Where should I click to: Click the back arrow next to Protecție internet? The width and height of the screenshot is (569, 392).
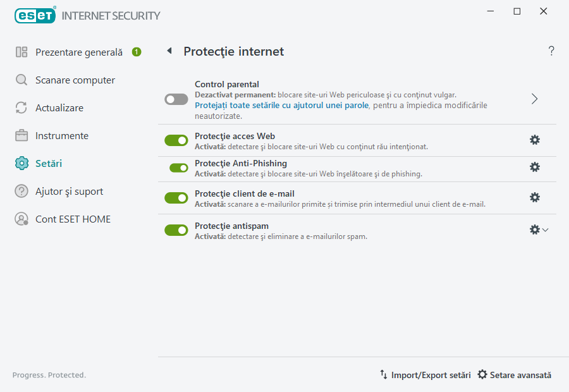(x=169, y=51)
